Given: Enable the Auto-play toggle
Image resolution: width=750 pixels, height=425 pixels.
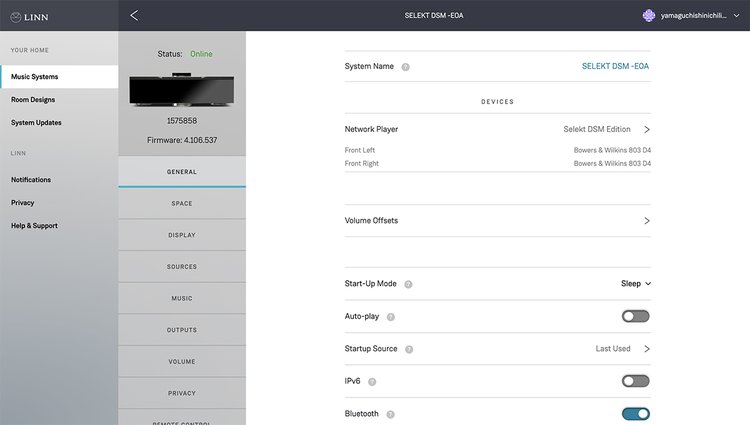Looking at the screenshot, I should pyautogui.click(x=635, y=316).
